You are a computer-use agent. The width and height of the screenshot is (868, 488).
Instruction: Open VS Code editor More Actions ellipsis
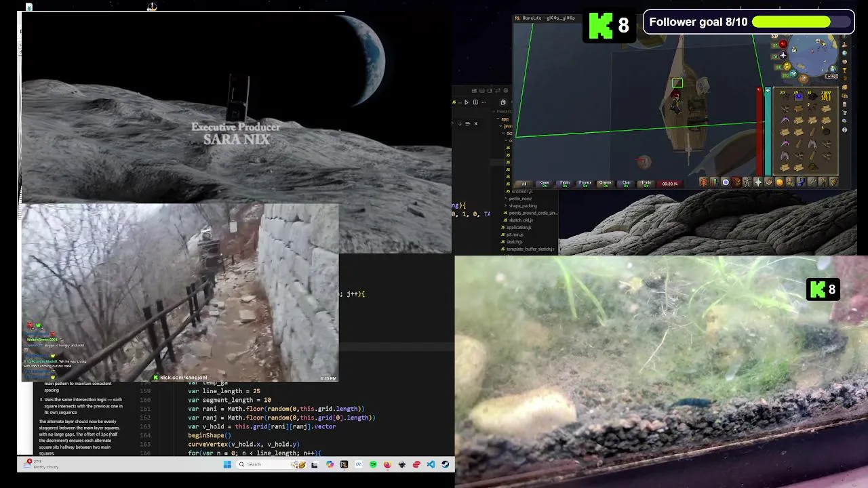pyautogui.click(x=484, y=102)
